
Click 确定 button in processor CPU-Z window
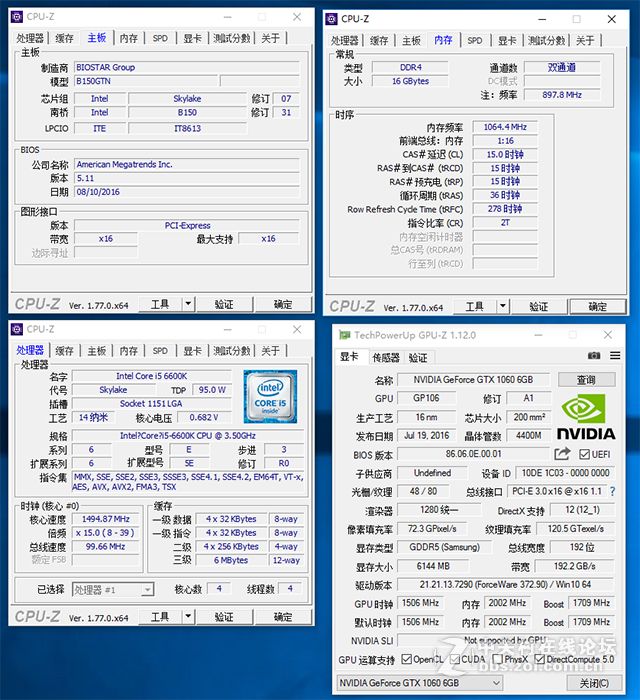click(x=283, y=617)
